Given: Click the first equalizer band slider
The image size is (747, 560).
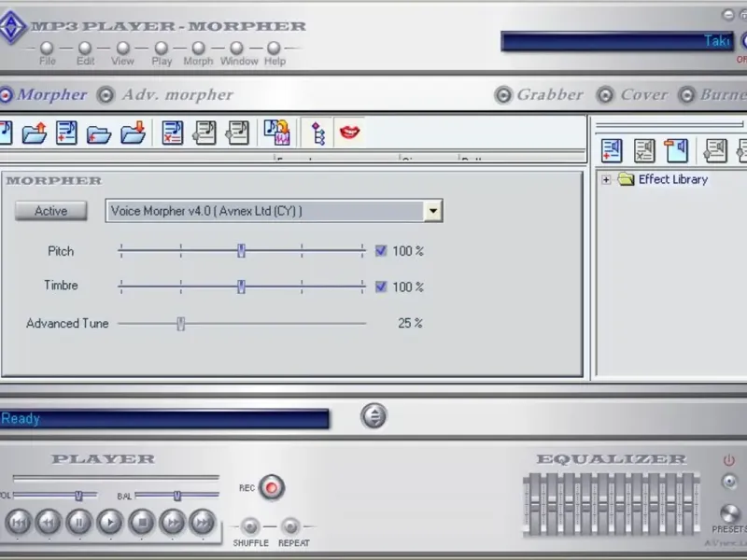Looking at the screenshot, I should pos(533,504).
